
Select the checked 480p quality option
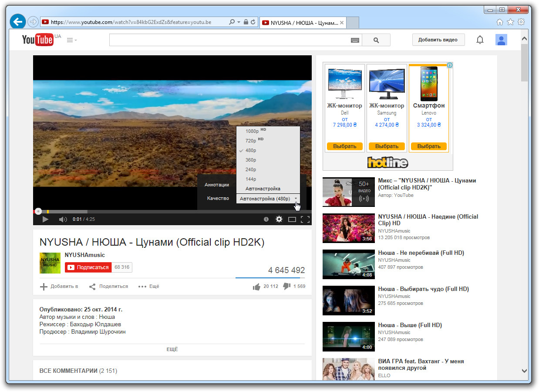coord(268,150)
